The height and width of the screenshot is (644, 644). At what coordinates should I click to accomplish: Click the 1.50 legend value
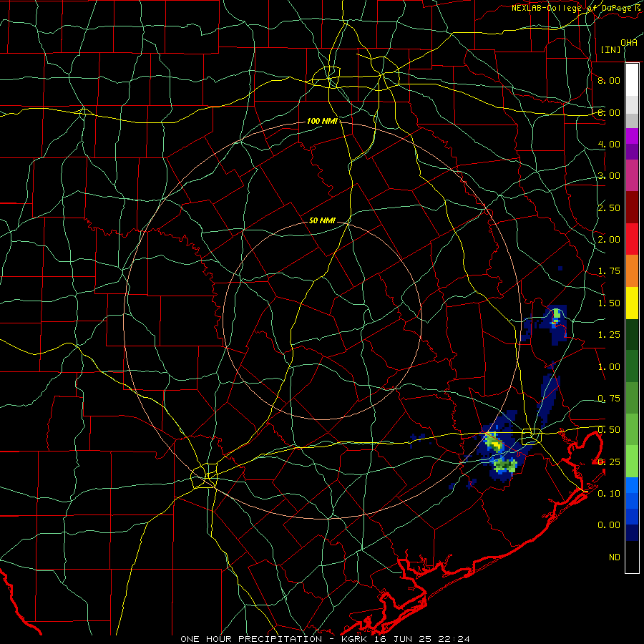[x=609, y=303]
